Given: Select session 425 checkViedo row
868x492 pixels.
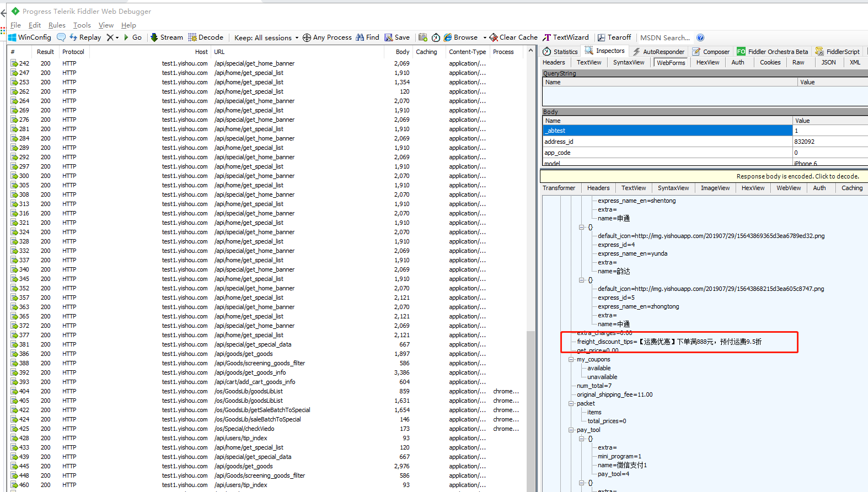Looking at the screenshot, I should click(266, 429).
